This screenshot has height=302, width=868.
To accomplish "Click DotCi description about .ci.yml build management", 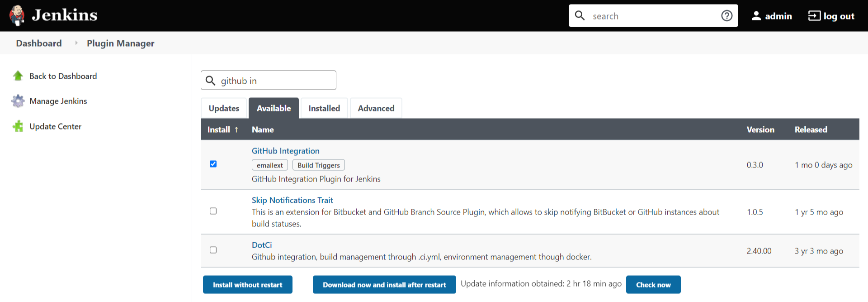I will pos(422,257).
